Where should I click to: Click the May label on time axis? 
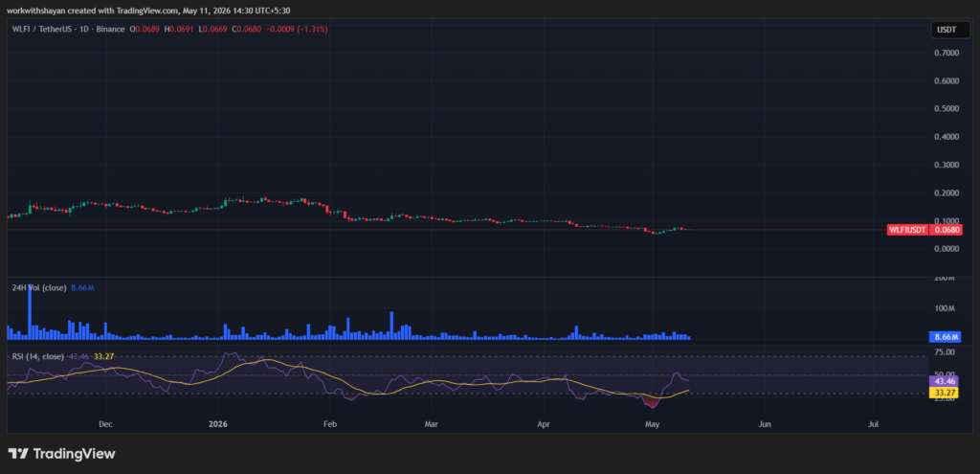pyautogui.click(x=652, y=424)
